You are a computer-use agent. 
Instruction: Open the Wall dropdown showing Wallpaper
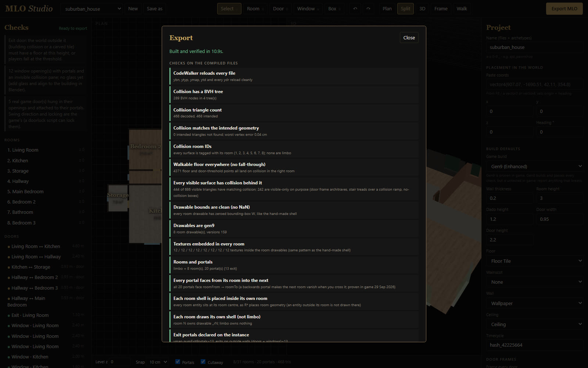coord(535,303)
